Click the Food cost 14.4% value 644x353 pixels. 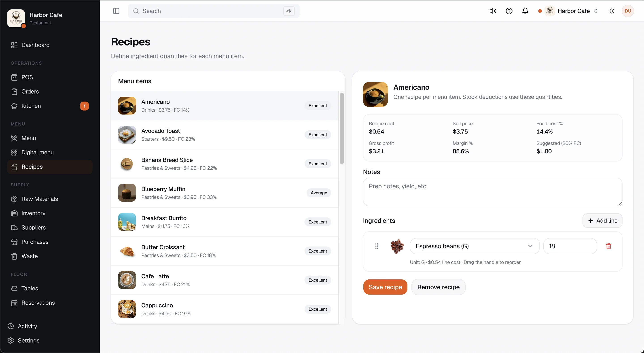click(544, 132)
